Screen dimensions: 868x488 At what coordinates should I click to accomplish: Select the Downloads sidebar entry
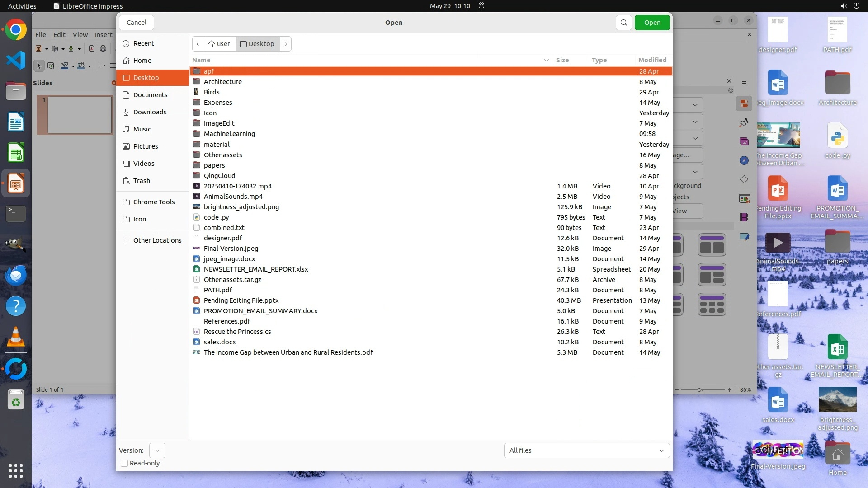[150, 112]
